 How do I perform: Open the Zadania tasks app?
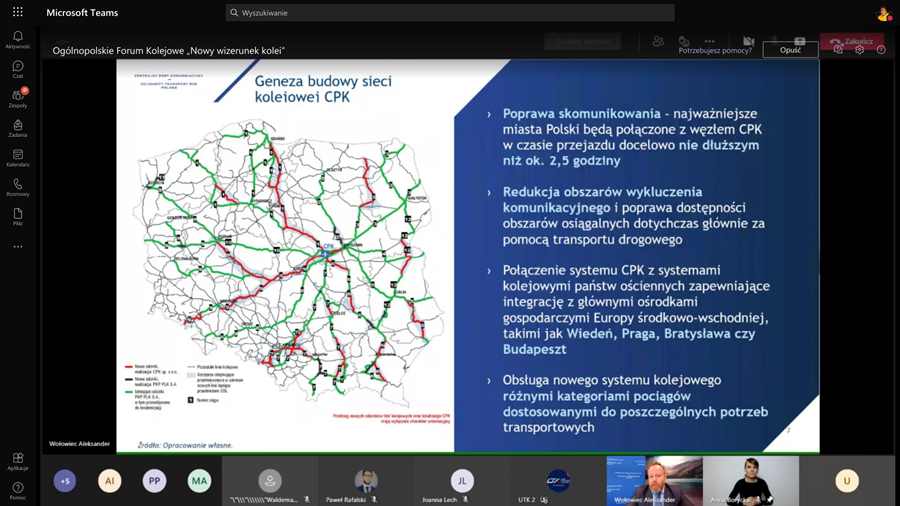[18, 129]
